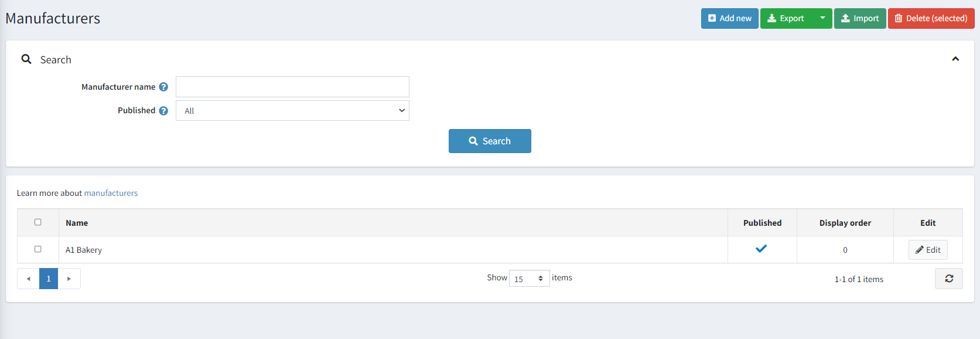The height and width of the screenshot is (339, 980).
Task: Click the Import button
Action: point(859,18)
